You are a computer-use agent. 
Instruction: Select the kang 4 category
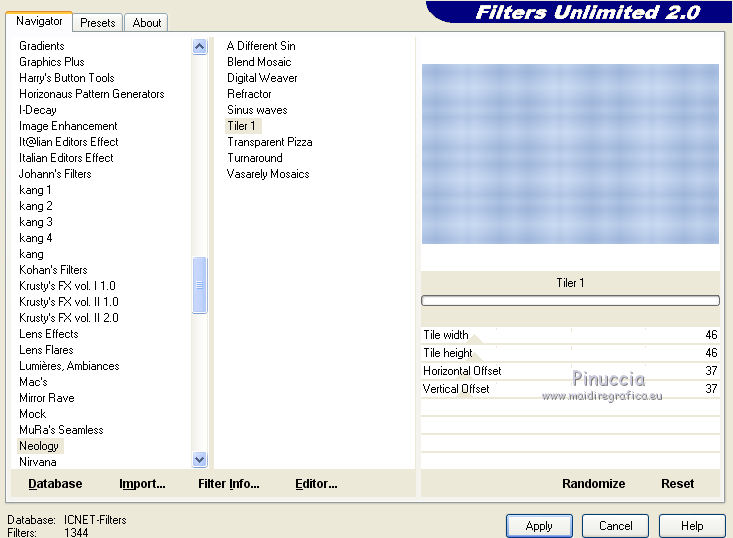coord(36,238)
